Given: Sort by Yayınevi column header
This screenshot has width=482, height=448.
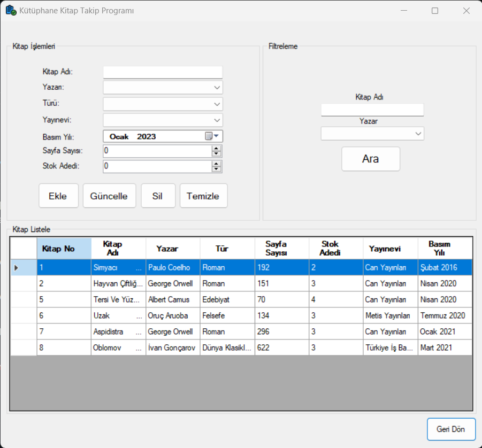Looking at the screenshot, I should point(391,248).
